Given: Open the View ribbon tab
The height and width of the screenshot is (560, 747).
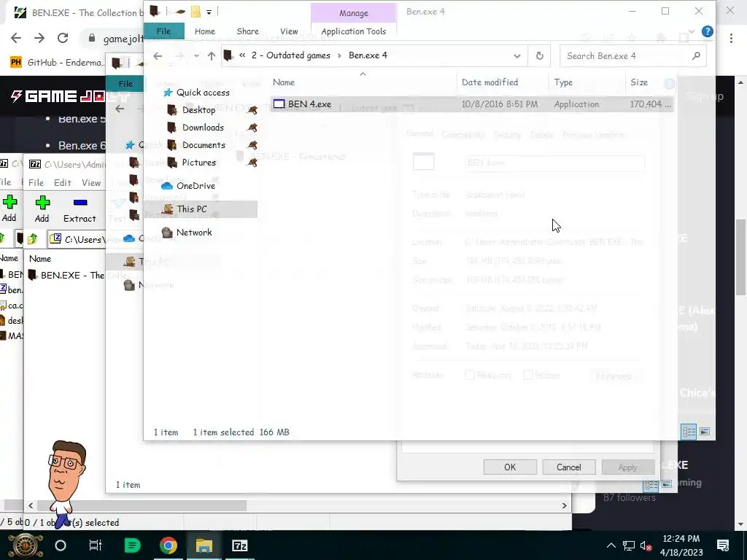Looking at the screenshot, I should (289, 31).
